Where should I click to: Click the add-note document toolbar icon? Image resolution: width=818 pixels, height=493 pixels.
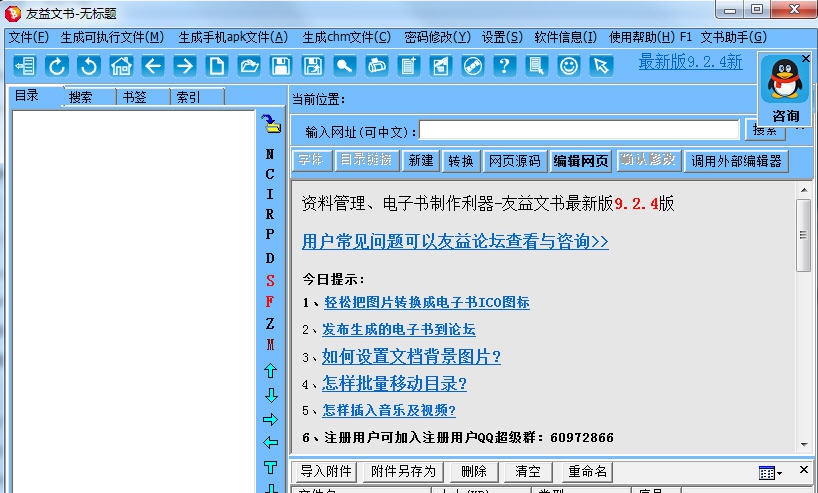click(x=408, y=66)
